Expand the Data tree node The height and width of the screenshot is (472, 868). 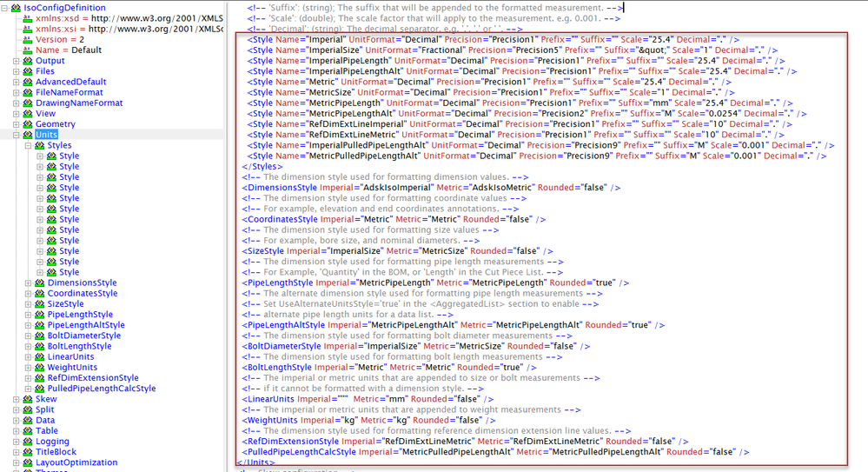(16, 420)
